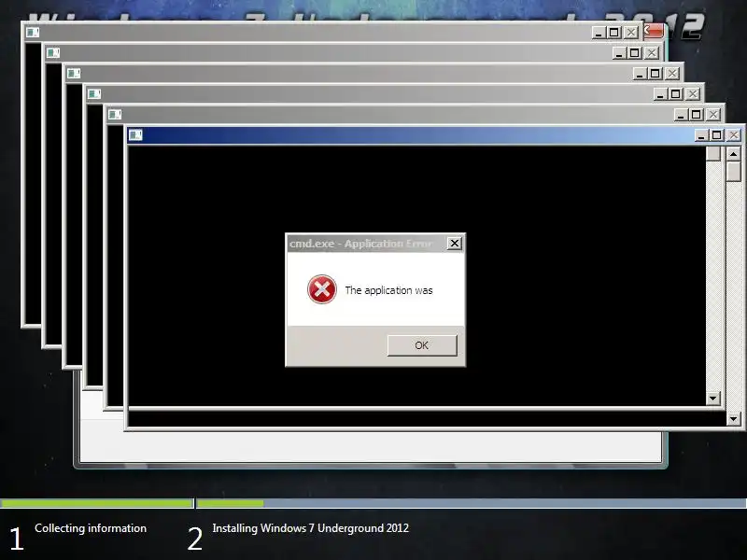Click the 'Collecting information' step label
Viewport: 747px width, 560px height.
(91, 528)
